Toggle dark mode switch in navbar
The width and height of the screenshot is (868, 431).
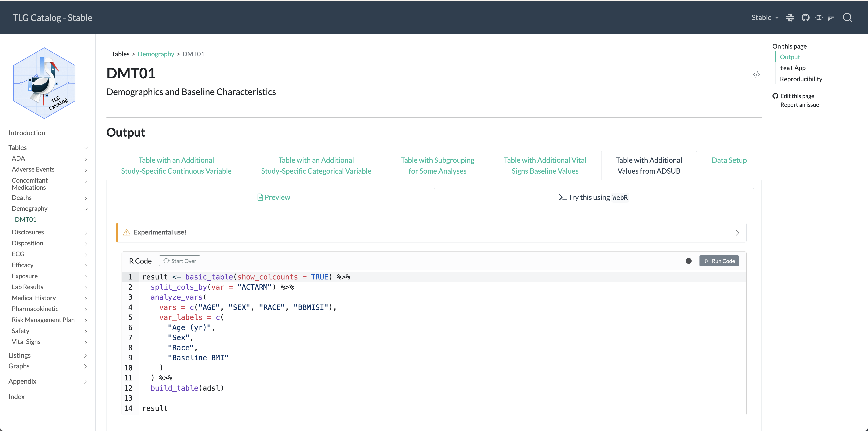819,17
